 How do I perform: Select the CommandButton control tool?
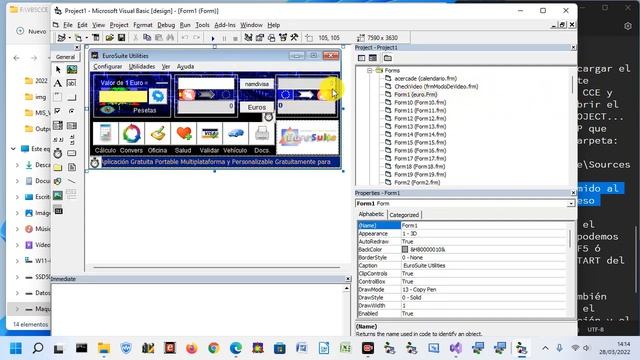tap(72, 97)
